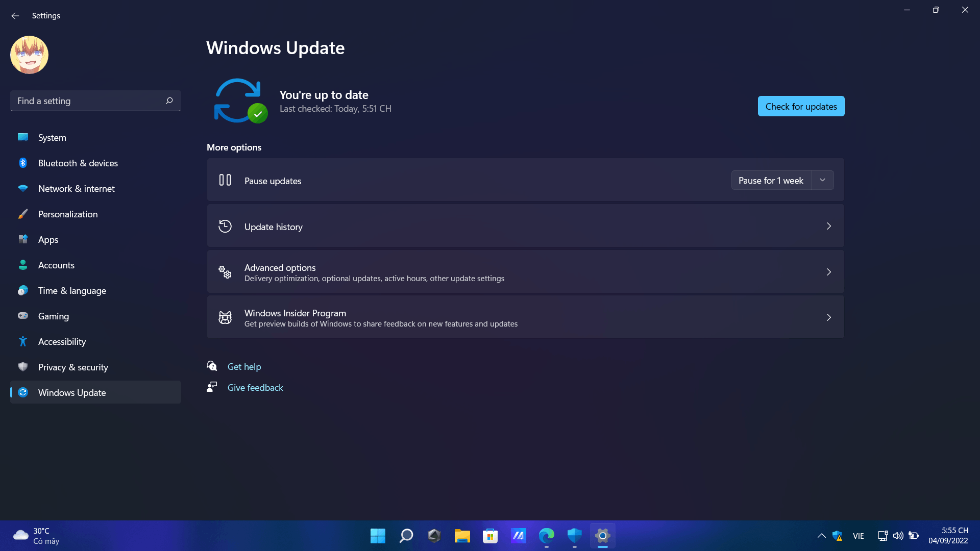Select Accounts in settings menu

pyautogui.click(x=57, y=264)
